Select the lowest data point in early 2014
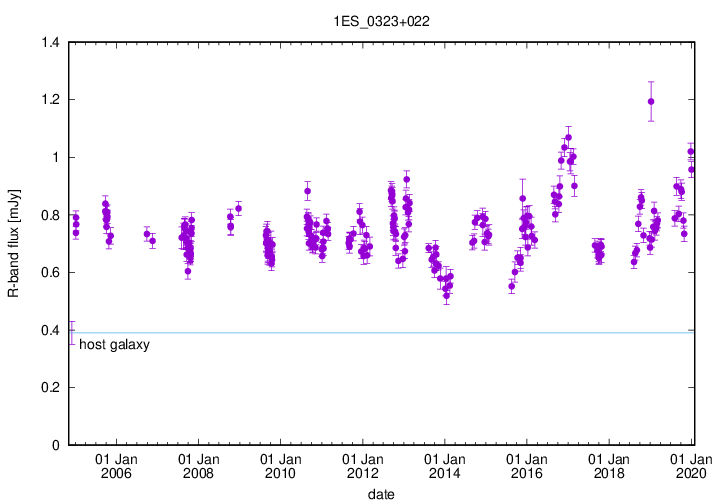 [x=446, y=296]
